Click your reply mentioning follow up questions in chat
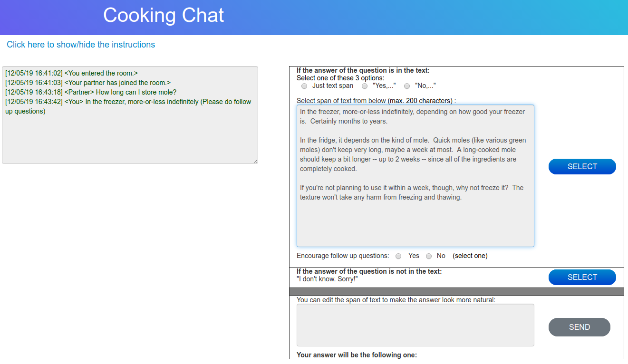This screenshot has height=364, width=628. (x=128, y=106)
